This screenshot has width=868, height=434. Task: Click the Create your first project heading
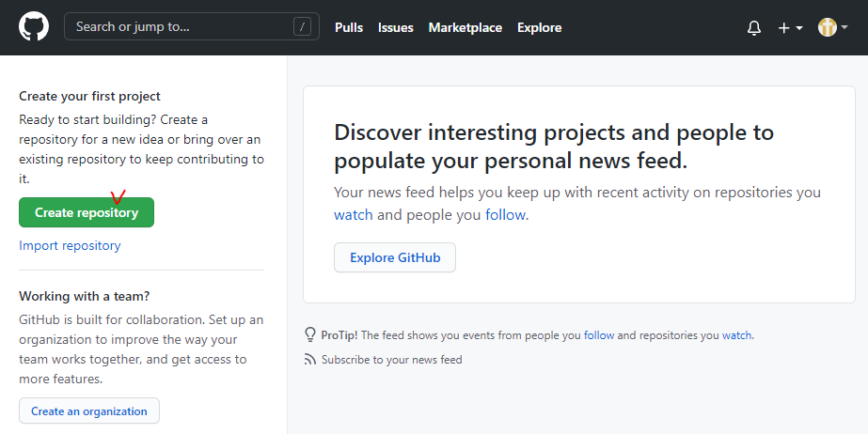click(x=89, y=96)
